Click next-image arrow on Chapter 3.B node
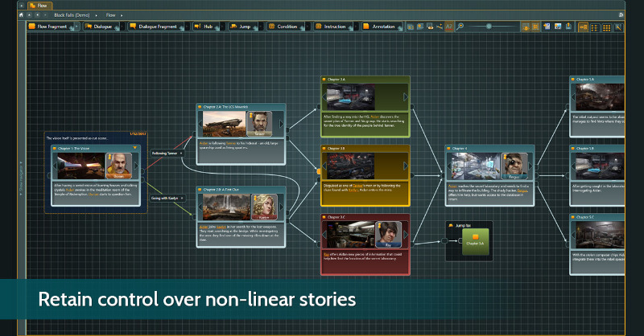Image resolution: width=644 pixels, height=336 pixels. click(x=406, y=166)
